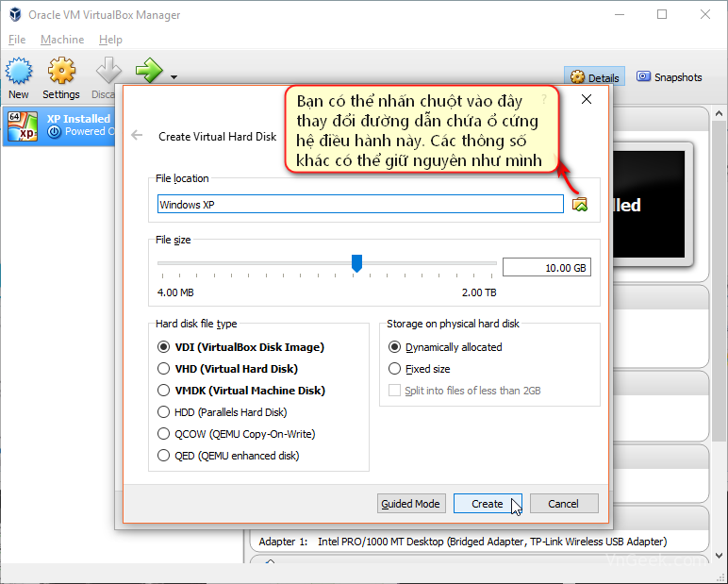Screen dimensions: 728x584
Task: Click the 4.00 MB minimum size label
Action: 175,292
